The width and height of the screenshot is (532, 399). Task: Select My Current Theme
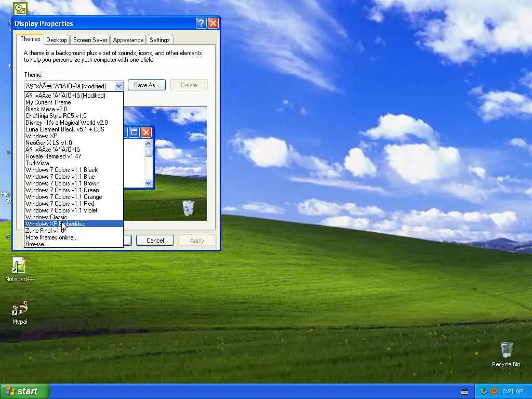click(x=74, y=102)
